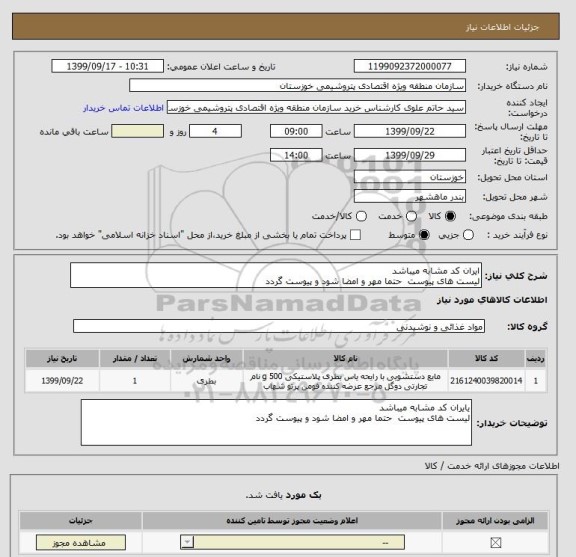Click the تاریخ نیاز column header
Screen dimensions: 576x557
pos(62,359)
